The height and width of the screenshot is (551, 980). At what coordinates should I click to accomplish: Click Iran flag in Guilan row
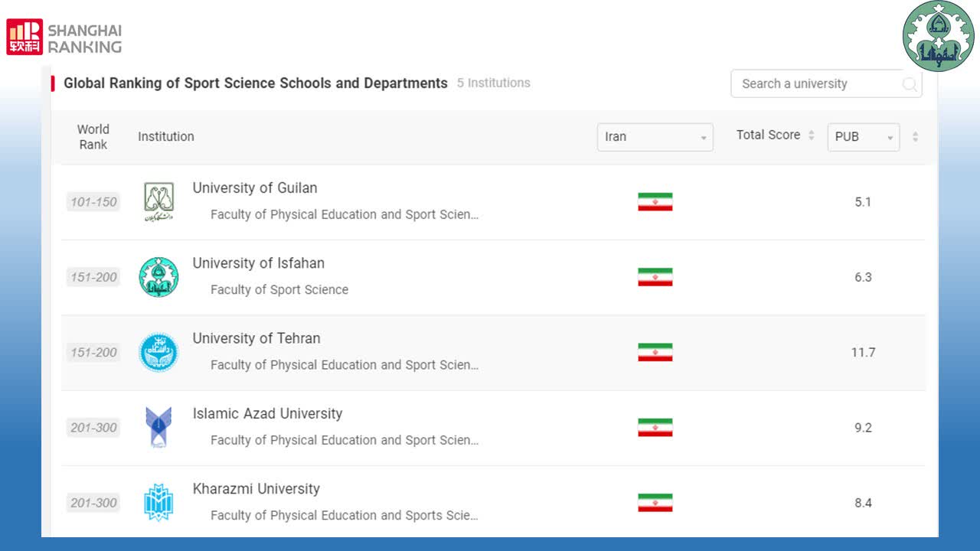click(x=655, y=202)
